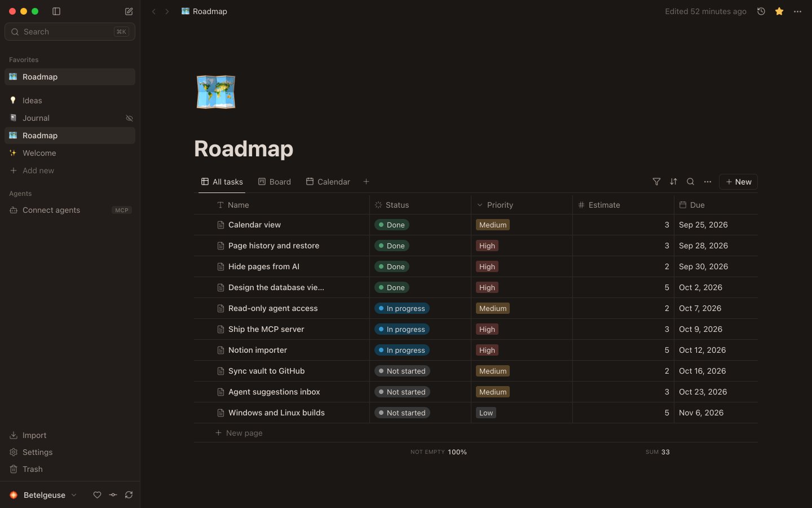Click the Search field in sidebar
This screenshot has width=812, height=508.
[70, 32]
